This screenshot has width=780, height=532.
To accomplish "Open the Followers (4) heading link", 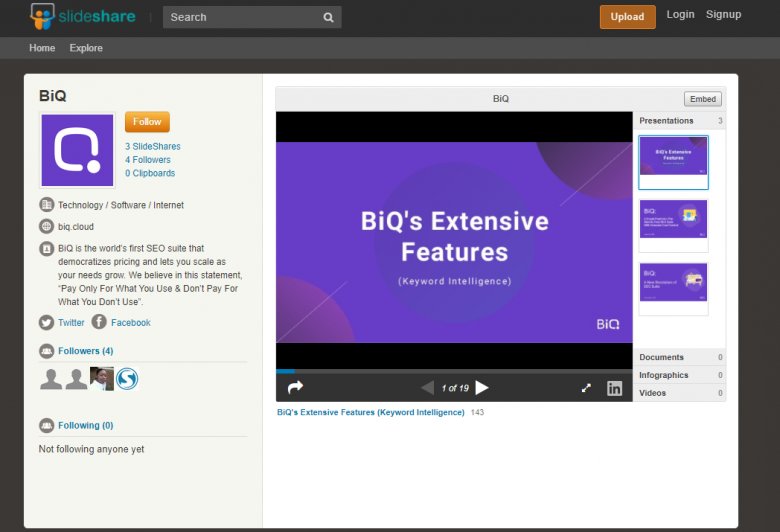I will coord(86,351).
